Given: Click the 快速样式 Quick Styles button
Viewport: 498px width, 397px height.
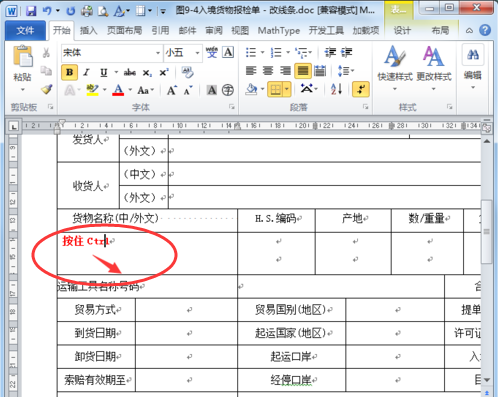Looking at the screenshot, I should [395, 68].
